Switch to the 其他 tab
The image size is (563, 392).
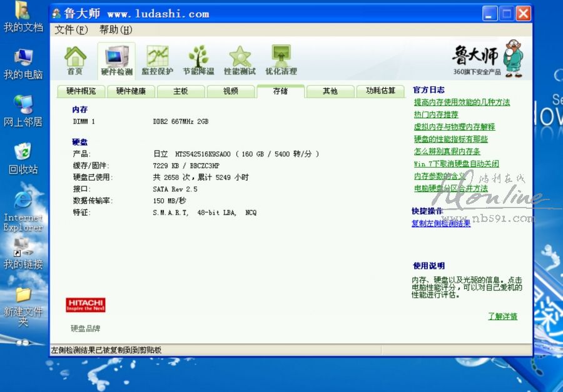[x=330, y=91]
